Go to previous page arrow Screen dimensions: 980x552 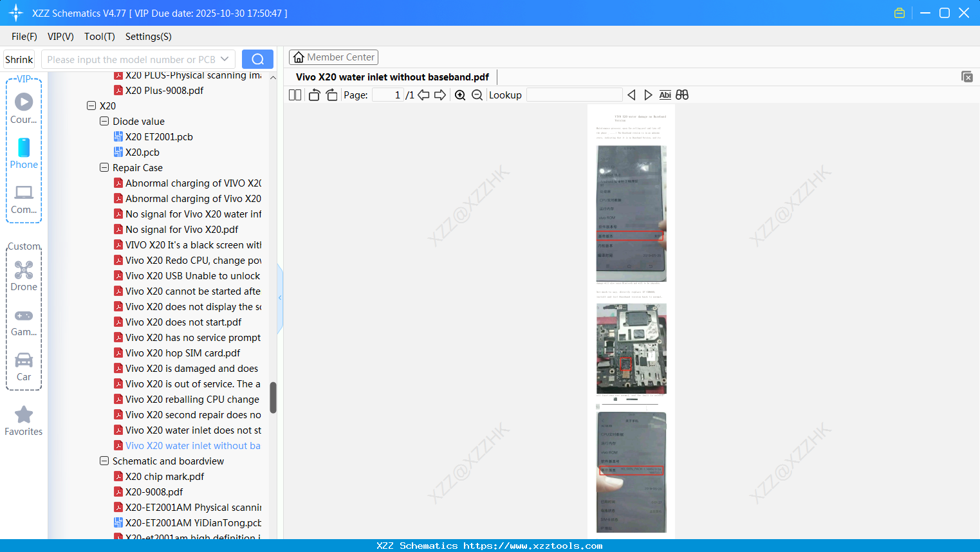click(423, 95)
